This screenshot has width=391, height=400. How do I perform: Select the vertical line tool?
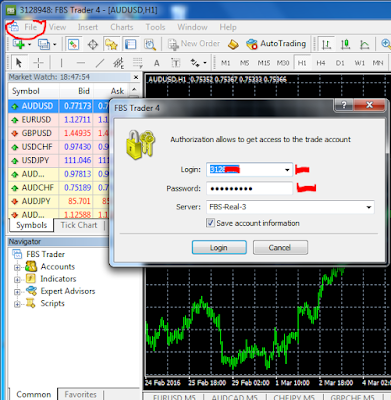coord(61,62)
